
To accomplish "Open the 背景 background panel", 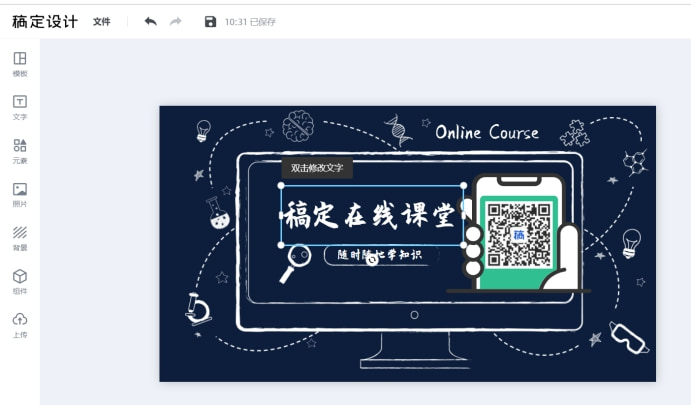I will tap(20, 238).
